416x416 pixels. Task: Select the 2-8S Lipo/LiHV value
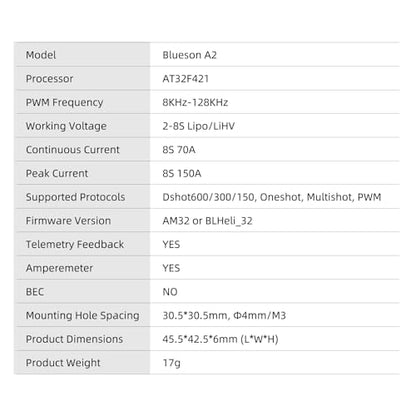[198, 126]
